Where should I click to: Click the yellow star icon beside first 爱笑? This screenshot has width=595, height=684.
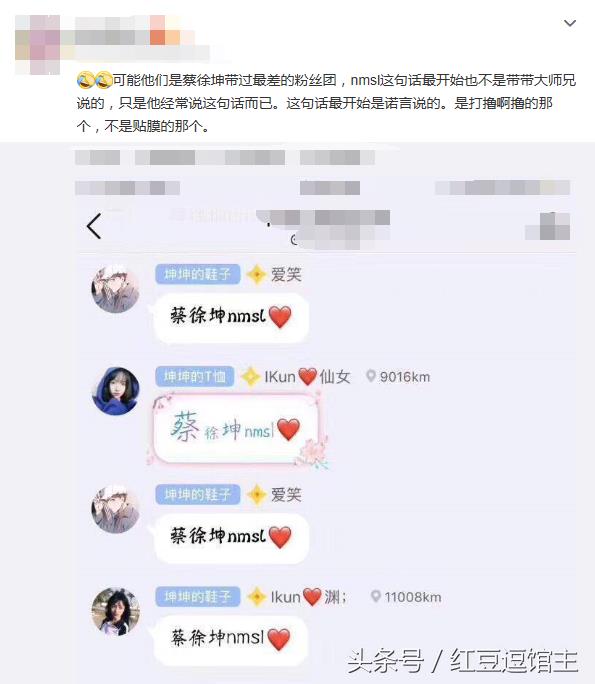click(256, 275)
